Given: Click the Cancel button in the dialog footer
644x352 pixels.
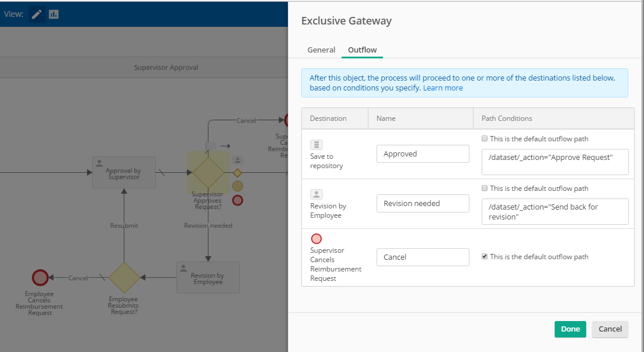Looking at the screenshot, I should tap(610, 329).
